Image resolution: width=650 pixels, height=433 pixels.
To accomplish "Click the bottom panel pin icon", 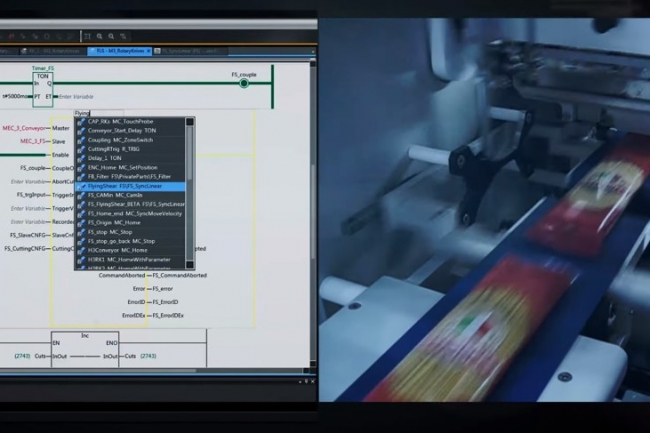I will [306, 381].
